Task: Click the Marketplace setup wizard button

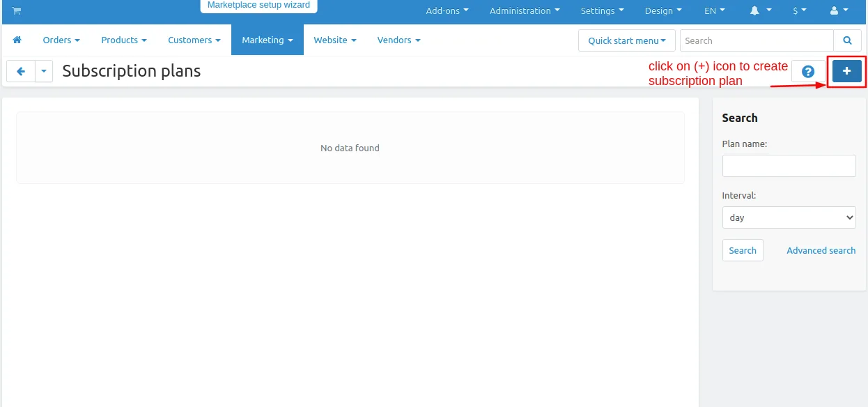Action: tap(259, 6)
